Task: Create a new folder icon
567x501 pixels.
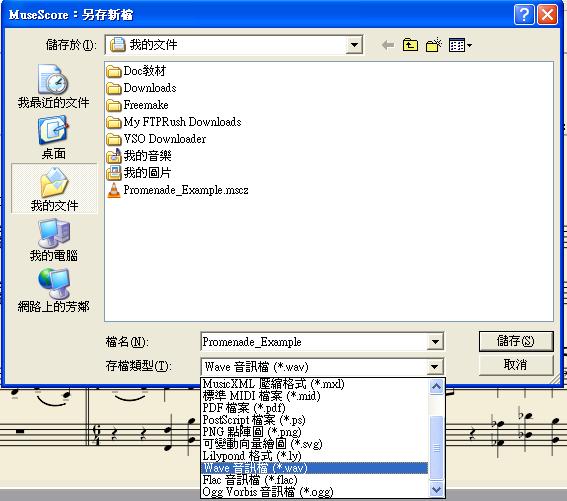Action: click(x=434, y=45)
